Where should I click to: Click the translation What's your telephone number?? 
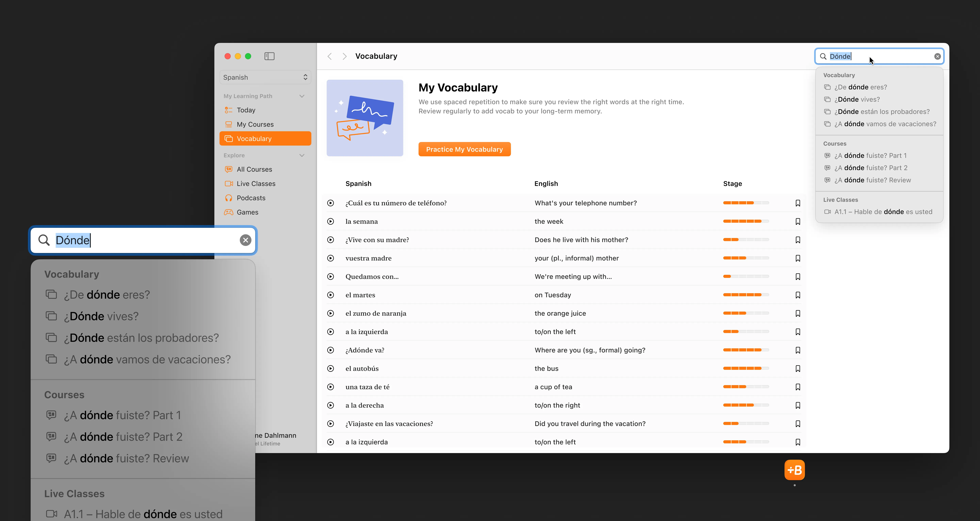[x=585, y=203]
